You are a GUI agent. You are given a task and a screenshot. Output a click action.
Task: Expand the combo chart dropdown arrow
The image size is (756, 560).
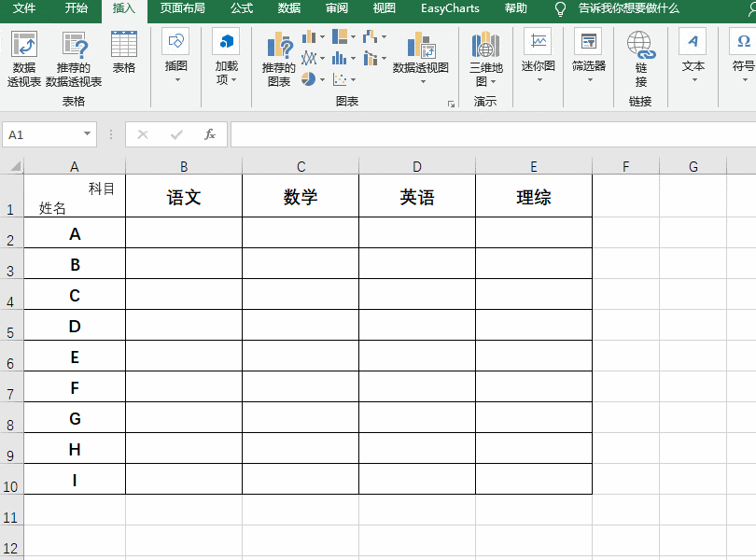click(x=384, y=59)
